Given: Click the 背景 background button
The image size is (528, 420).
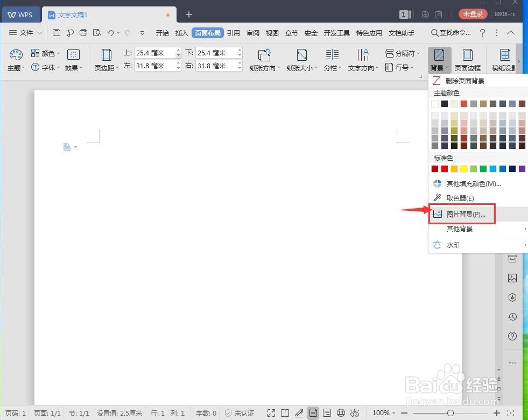Looking at the screenshot, I should pos(439,60).
